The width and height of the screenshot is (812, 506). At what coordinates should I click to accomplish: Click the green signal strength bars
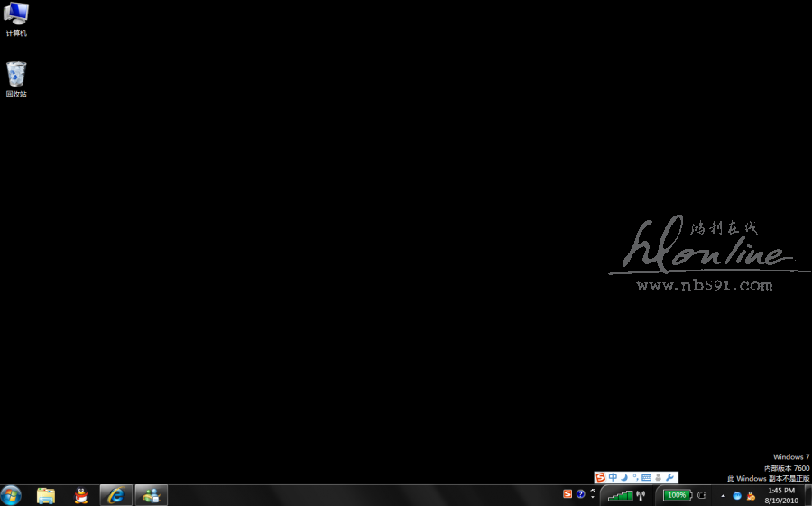pos(620,495)
